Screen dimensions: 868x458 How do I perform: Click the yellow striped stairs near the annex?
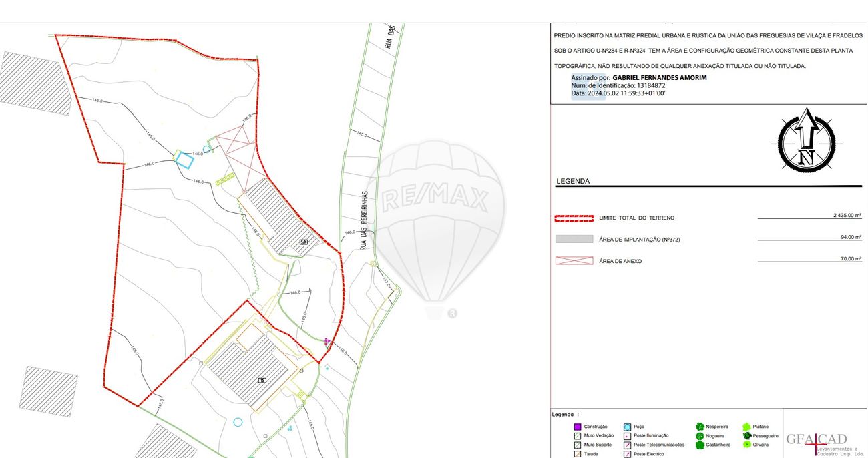point(226,180)
